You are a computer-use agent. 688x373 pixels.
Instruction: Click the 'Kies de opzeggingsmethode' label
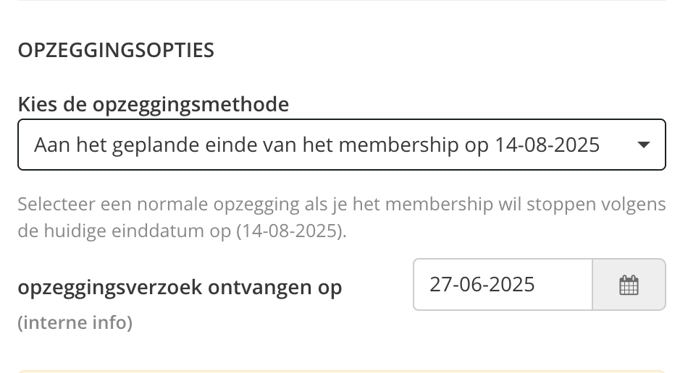(x=153, y=105)
